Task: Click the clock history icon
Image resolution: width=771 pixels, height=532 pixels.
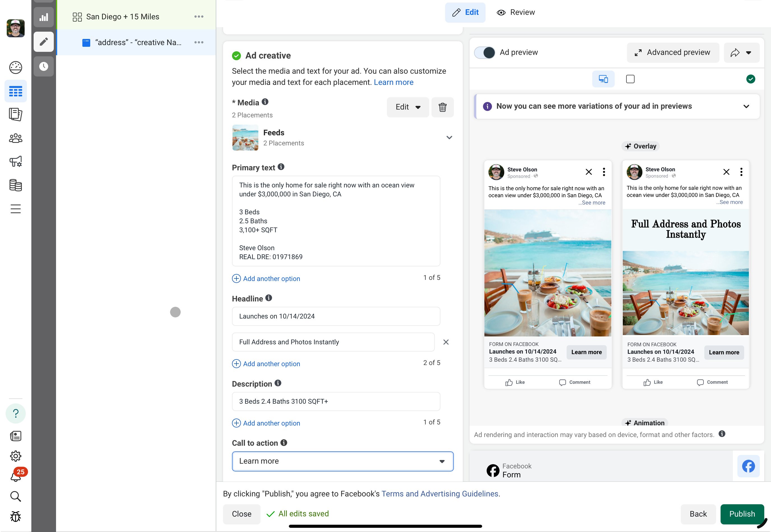Action: tap(44, 66)
